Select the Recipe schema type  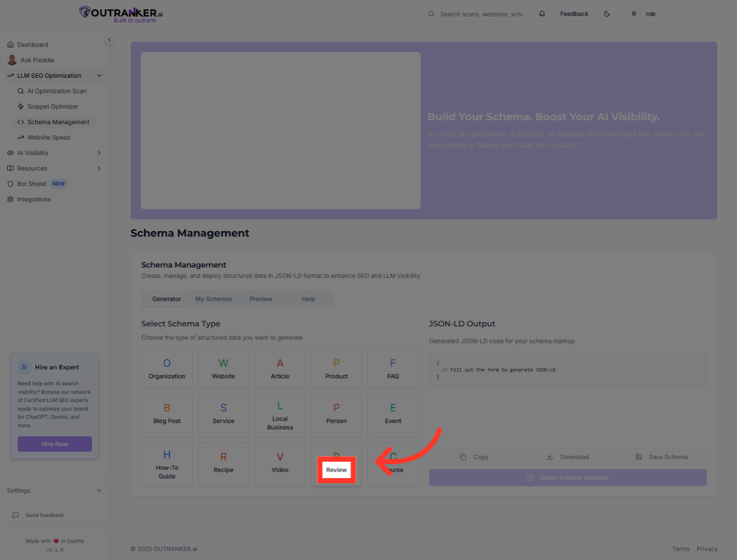[x=223, y=464]
